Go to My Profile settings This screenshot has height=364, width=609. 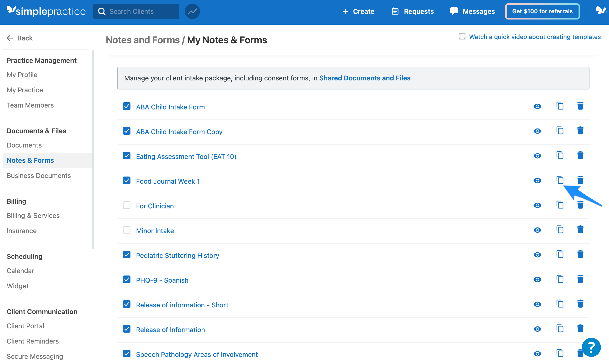click(x=22, y=75)
